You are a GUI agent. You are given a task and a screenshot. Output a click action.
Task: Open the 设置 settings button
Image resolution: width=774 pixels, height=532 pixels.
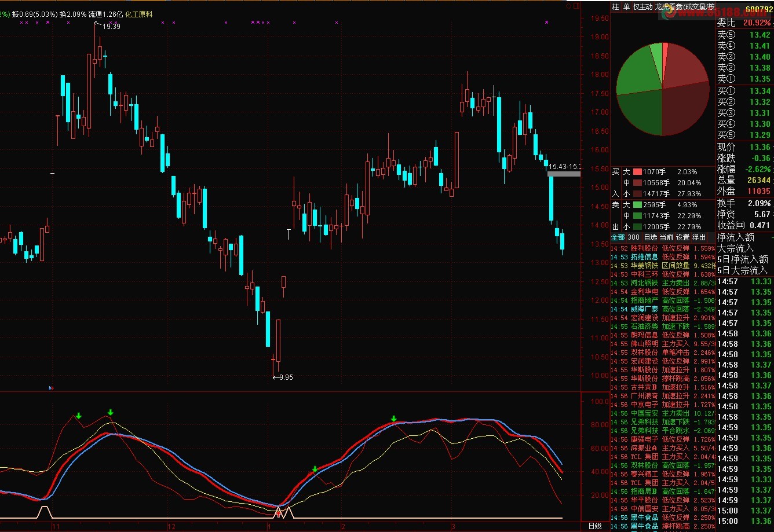(x=683, y=237)
